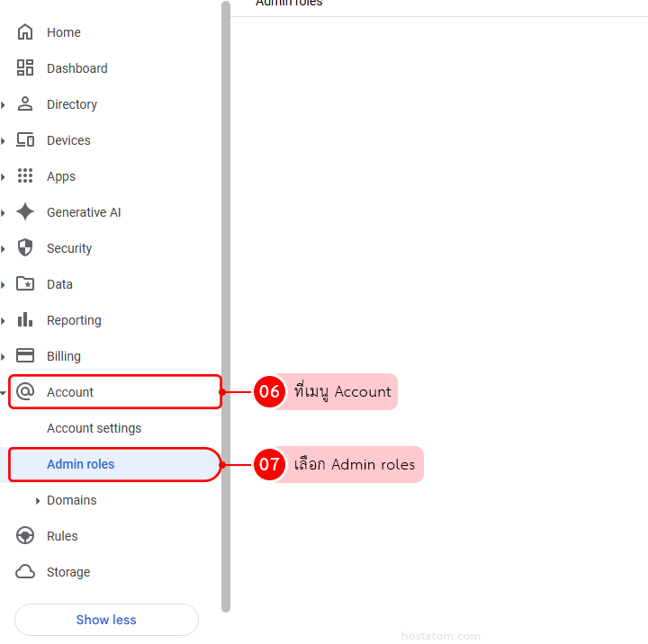Expand the Directory section arrow
Screen dimensions: 648x644
[x=4, y=105]
